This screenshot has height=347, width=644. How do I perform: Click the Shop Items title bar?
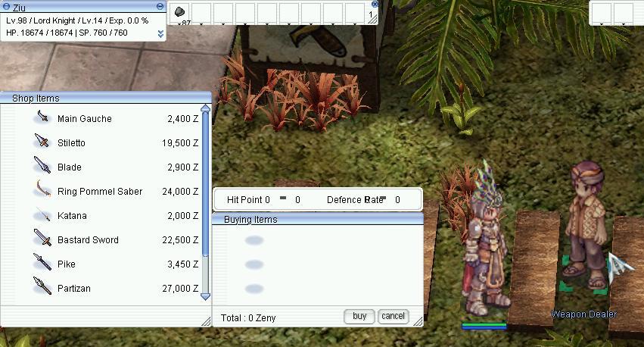pyautogui.click(x=106, y=98)
